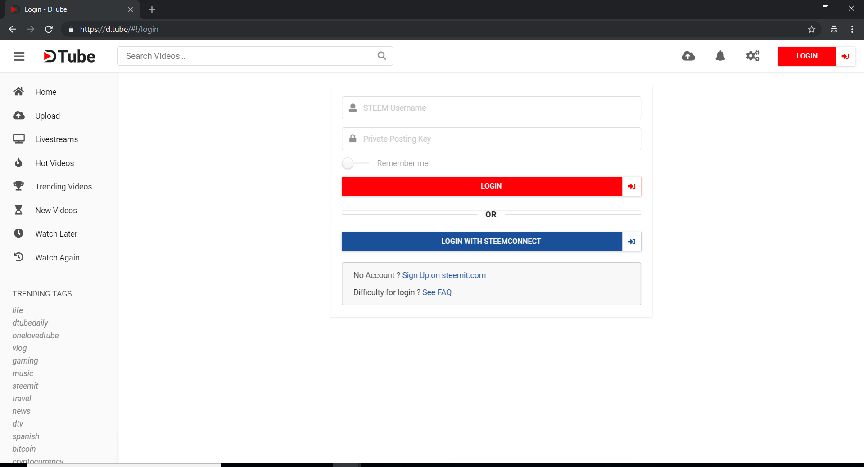Click the header LOGIN button

pos(807,56)
